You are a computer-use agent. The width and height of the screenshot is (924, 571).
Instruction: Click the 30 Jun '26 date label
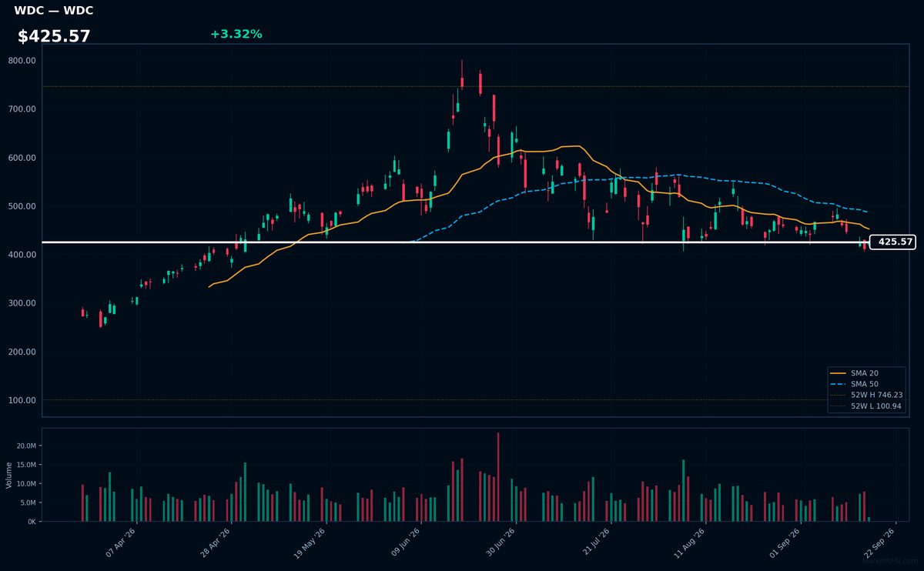point(500,543)
